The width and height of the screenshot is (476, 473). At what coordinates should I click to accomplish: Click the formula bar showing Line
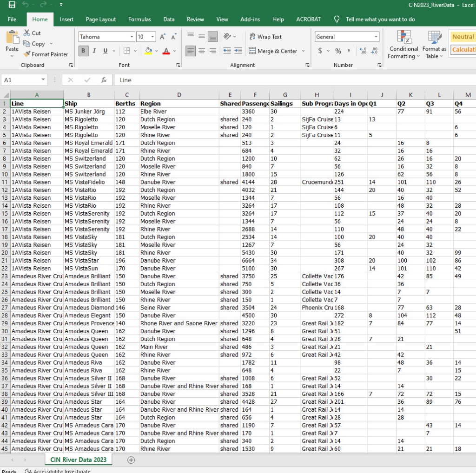294,80
